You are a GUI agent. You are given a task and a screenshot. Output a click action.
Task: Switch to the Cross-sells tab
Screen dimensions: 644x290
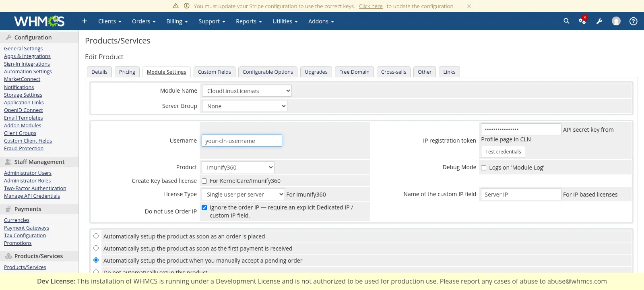coord(394,72)
